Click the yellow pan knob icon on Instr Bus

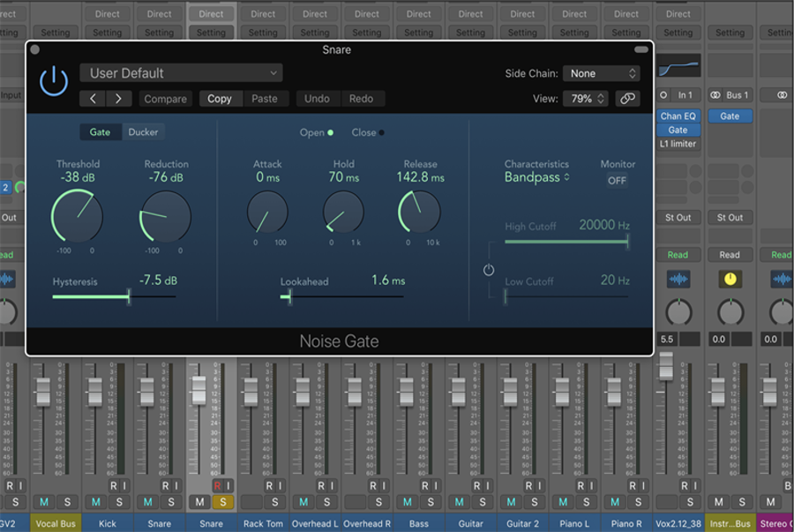click(730, 279)
